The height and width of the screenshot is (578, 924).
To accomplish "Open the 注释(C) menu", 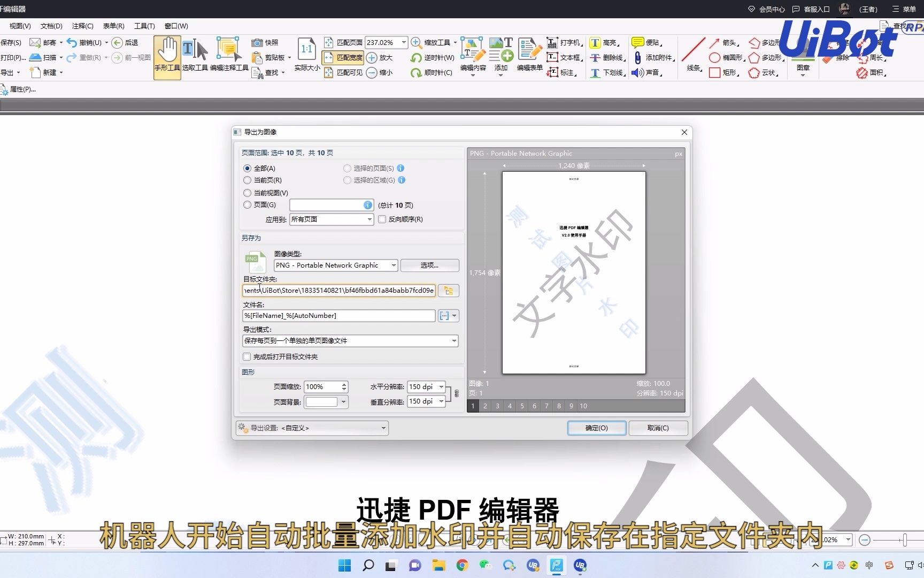I will coord(83,26).
